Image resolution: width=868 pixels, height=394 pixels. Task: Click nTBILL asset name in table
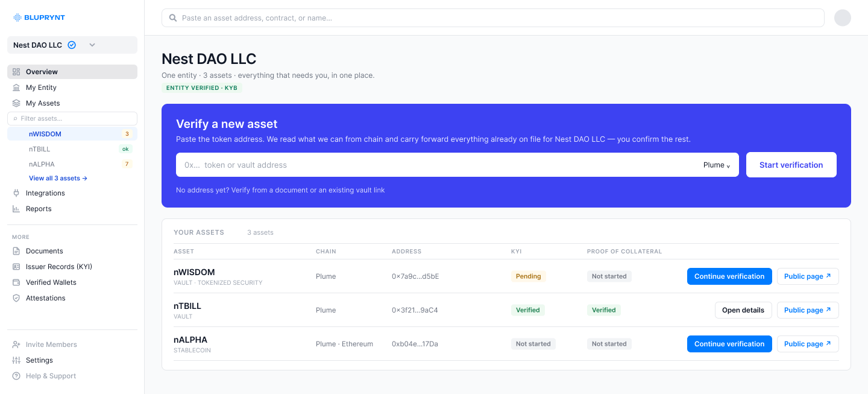pyautogui.click(x=187, y=306)
